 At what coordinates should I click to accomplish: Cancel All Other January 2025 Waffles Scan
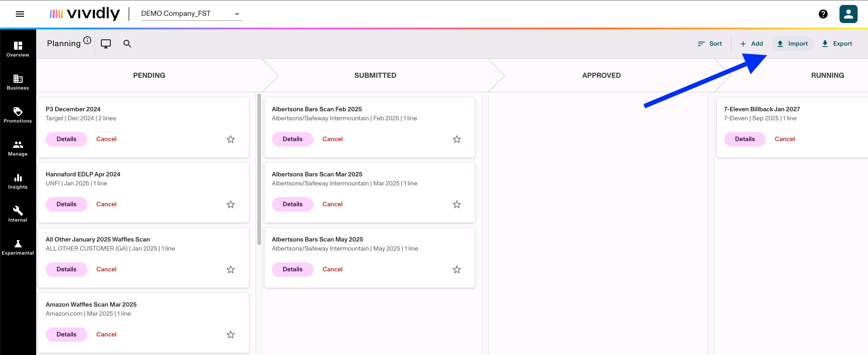click(x=106, y=270)
